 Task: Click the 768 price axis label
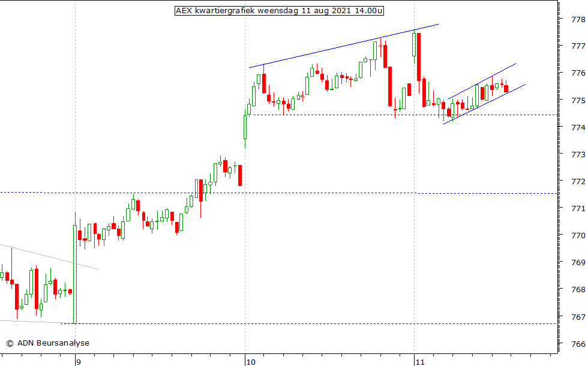point(578,289)
